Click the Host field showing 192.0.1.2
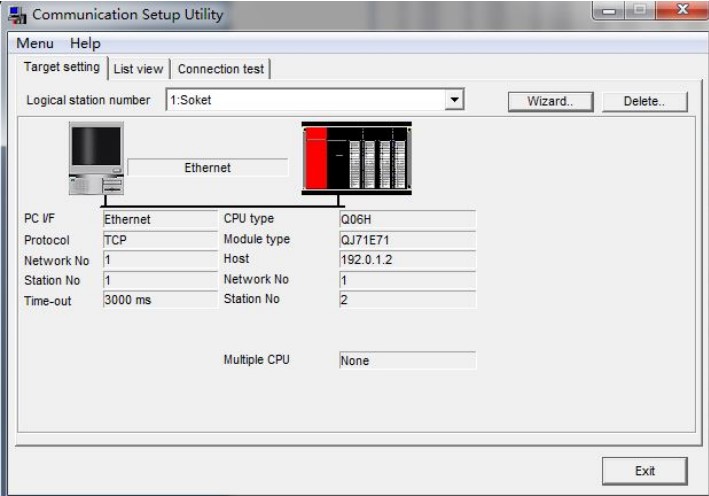This screenshot has height=496, width=709. click(x=407, y=260)
